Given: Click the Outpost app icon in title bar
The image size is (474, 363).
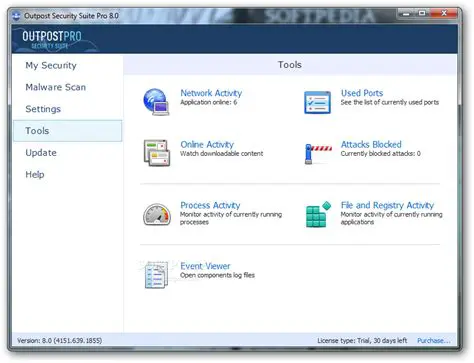Looking at the screenshot, I should [16, 16].
